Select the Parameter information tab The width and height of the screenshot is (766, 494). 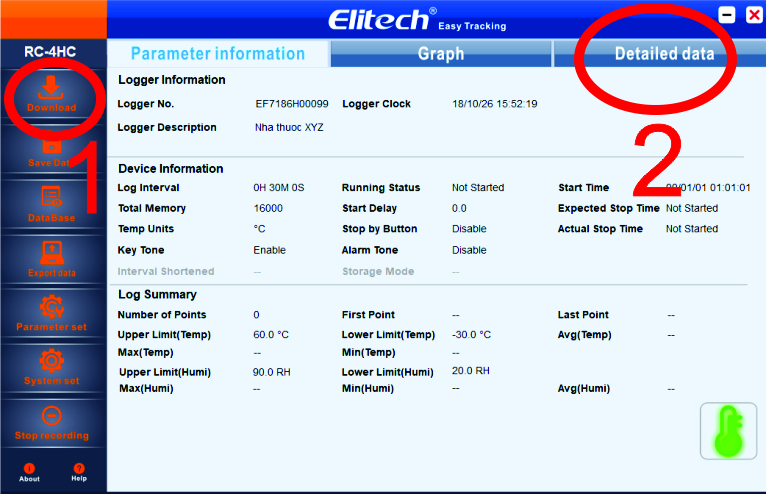pyautogui.click(x=217, y=54)
